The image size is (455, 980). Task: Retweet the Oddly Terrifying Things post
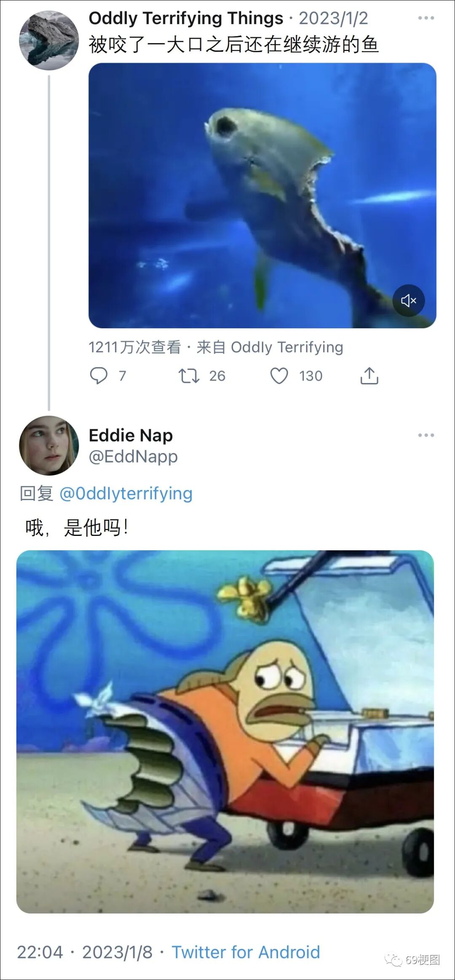pos(189,375)
